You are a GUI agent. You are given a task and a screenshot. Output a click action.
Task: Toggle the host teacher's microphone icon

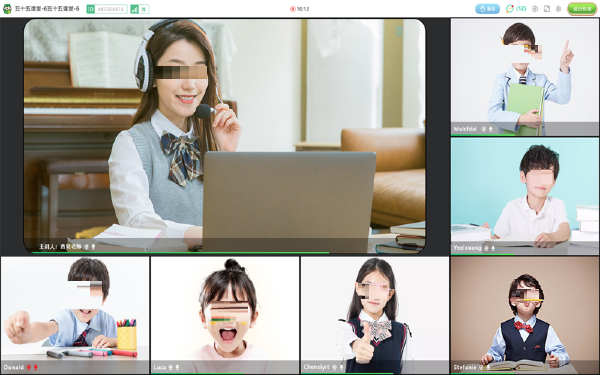tap(93, 247)
